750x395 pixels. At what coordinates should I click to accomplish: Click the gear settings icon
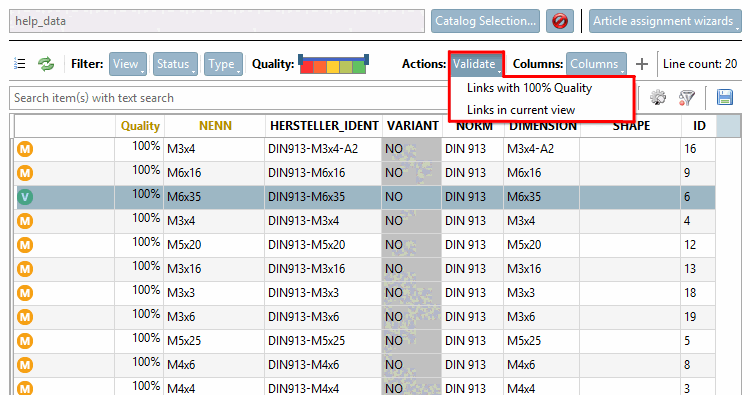pyautogui.click(x=658, y=98)
